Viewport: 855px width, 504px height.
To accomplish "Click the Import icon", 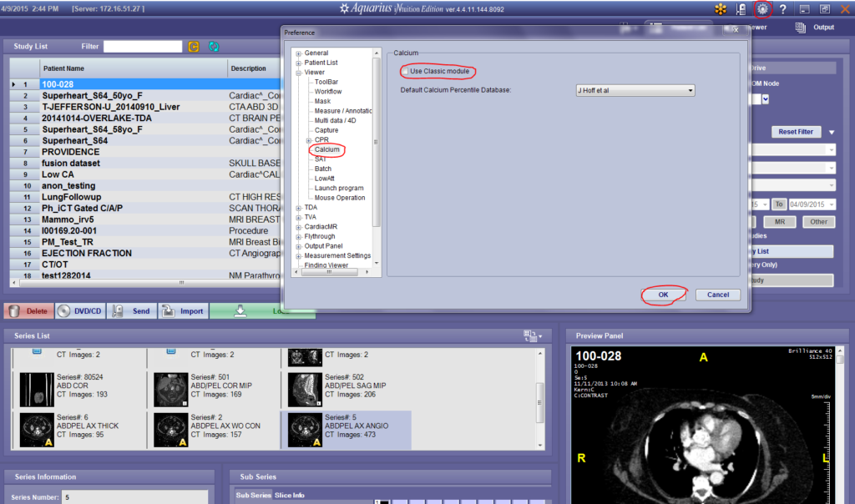I will 169,311.
